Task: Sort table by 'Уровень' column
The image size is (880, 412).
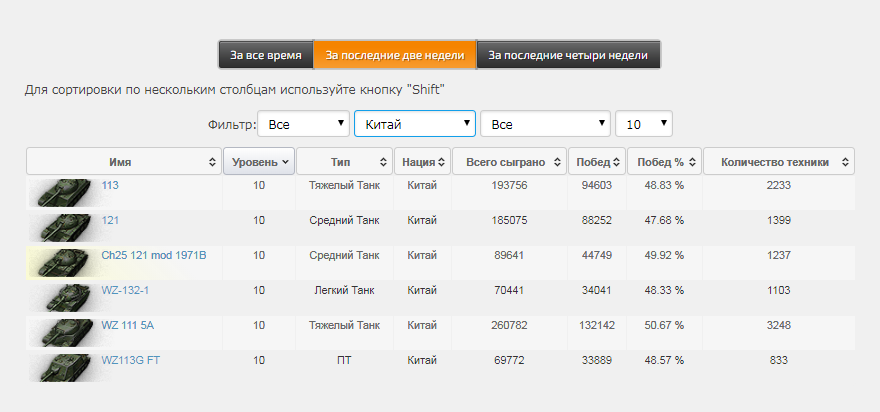Action: coord(259,162)
